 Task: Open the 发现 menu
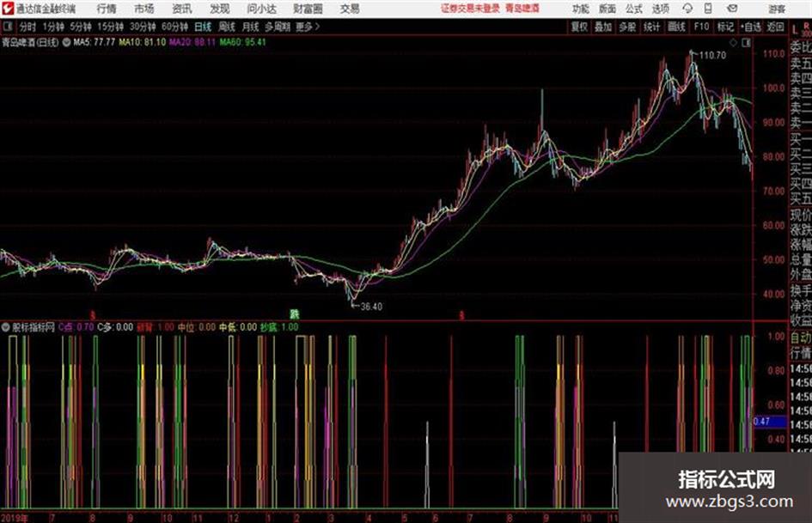click(x=220, y=9)
